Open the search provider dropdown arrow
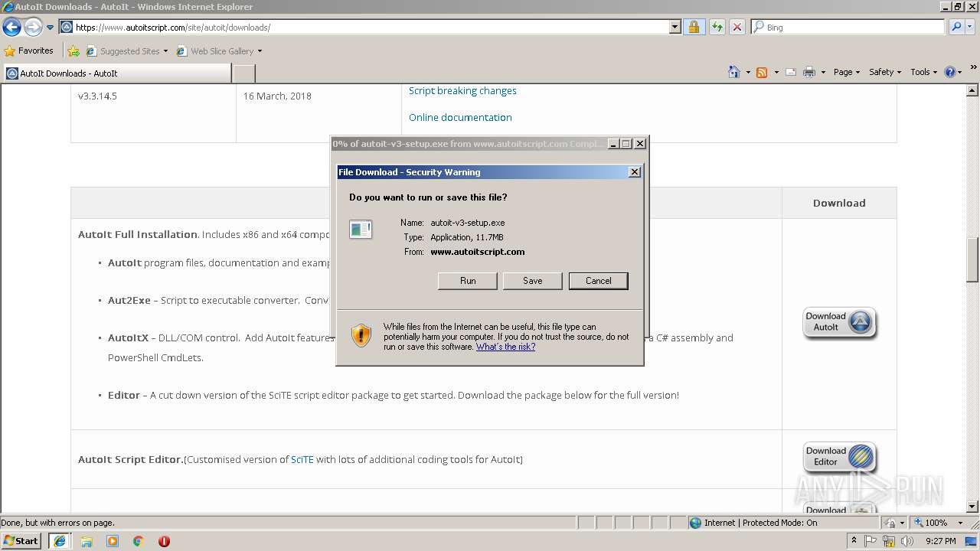The height and width of the screenshot is (551, 980). [971, 28]
